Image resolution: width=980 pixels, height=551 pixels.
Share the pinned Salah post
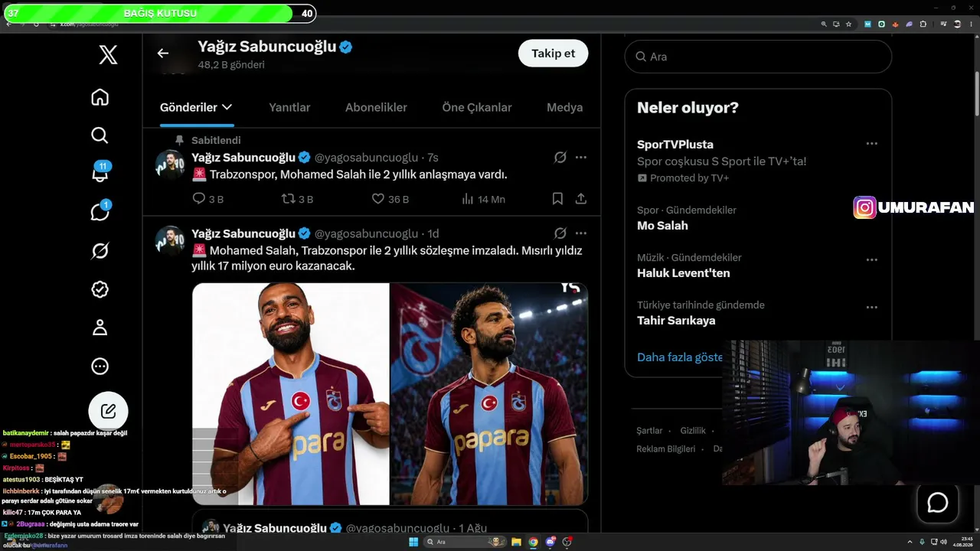(581, 199)
